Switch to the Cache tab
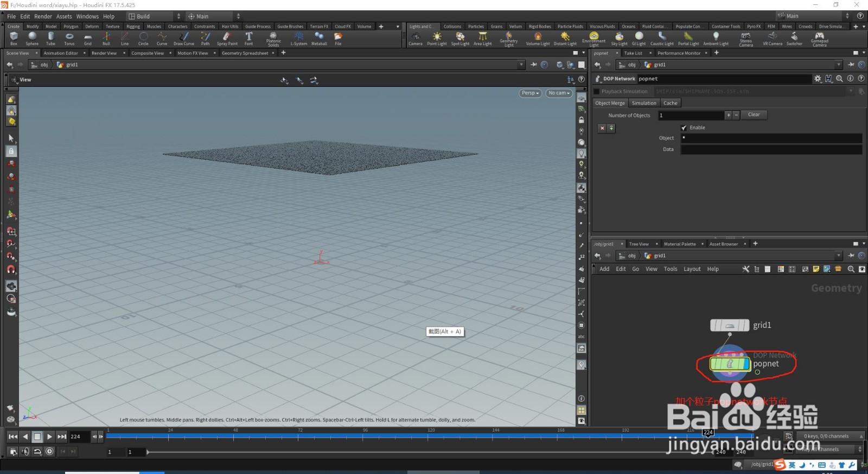Viewport: 868px width, 474px height. pos(670,103)
